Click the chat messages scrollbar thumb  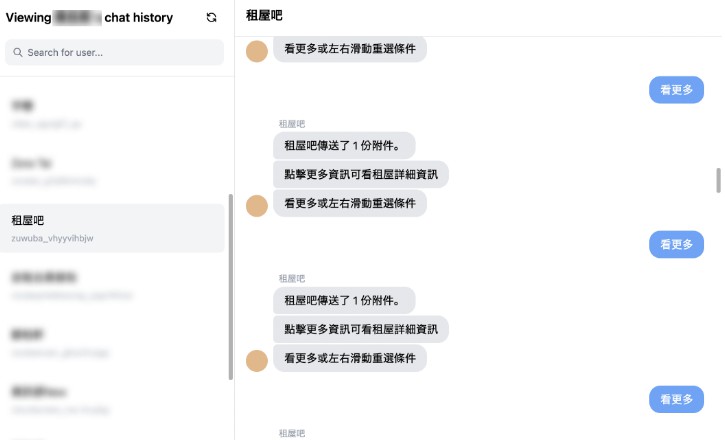(717, 181)
